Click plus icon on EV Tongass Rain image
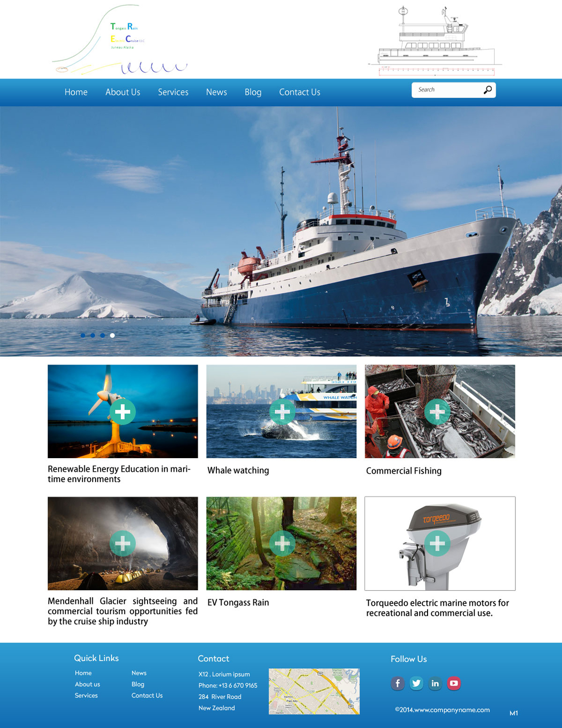 (282, 543)
